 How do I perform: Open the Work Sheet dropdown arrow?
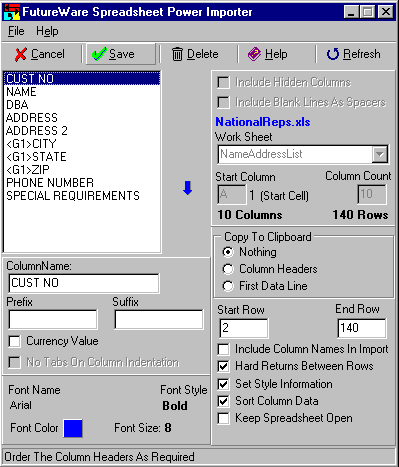(x=379, y=154)
